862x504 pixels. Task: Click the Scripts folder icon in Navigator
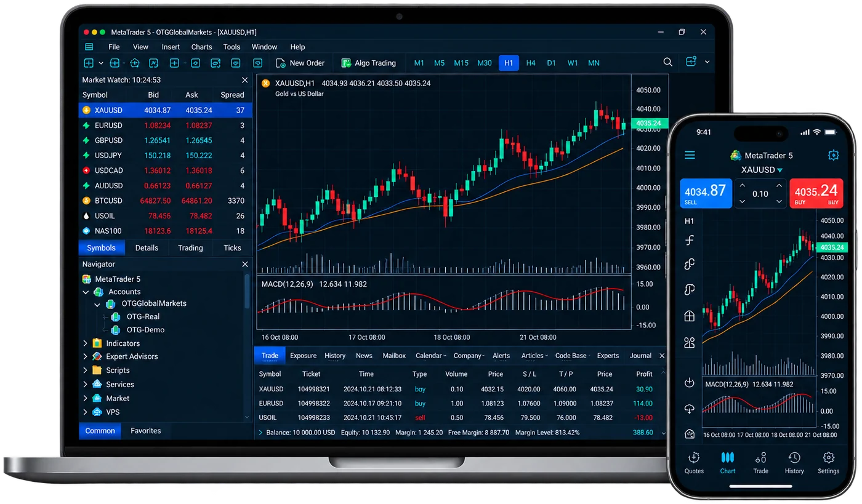[x=97, y=370]
